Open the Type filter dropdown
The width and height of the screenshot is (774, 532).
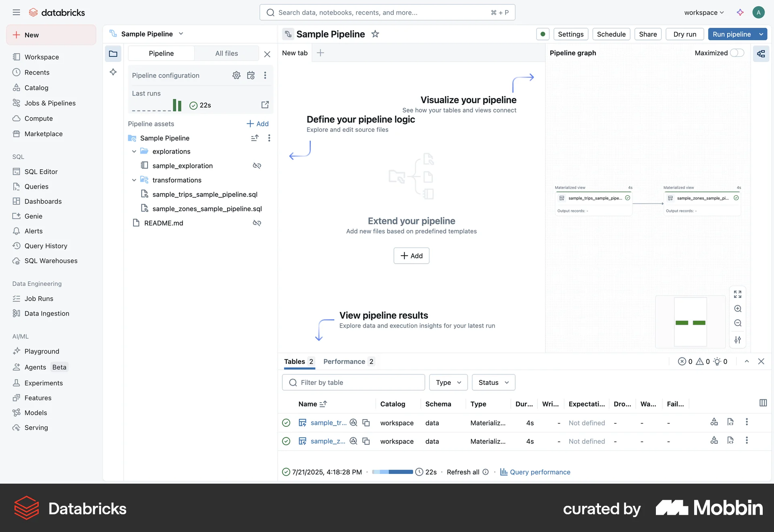448,382
